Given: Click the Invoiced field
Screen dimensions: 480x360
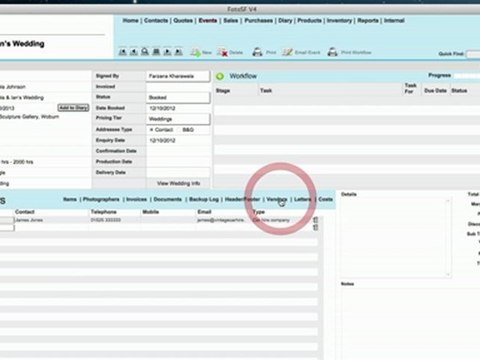Looking at the screenshot, I should click(x=178, y=87).
